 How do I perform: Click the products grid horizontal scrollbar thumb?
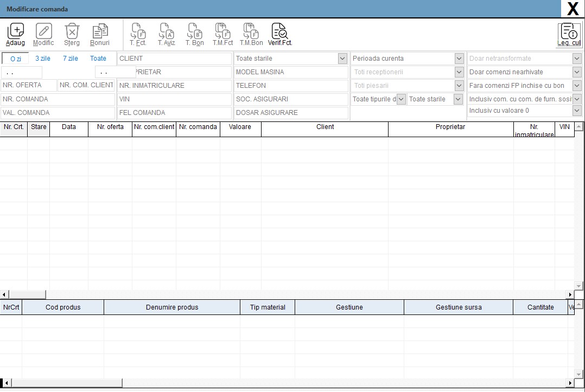(67, 383)
